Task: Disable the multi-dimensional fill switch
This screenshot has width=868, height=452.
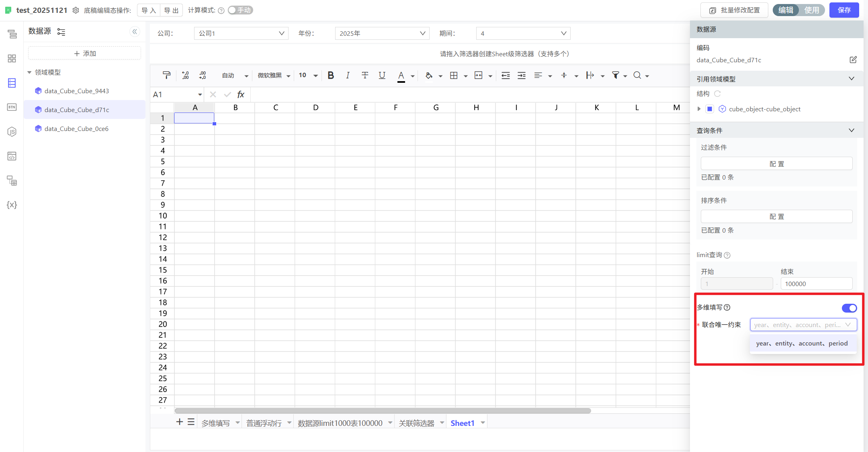Action: 849,308
